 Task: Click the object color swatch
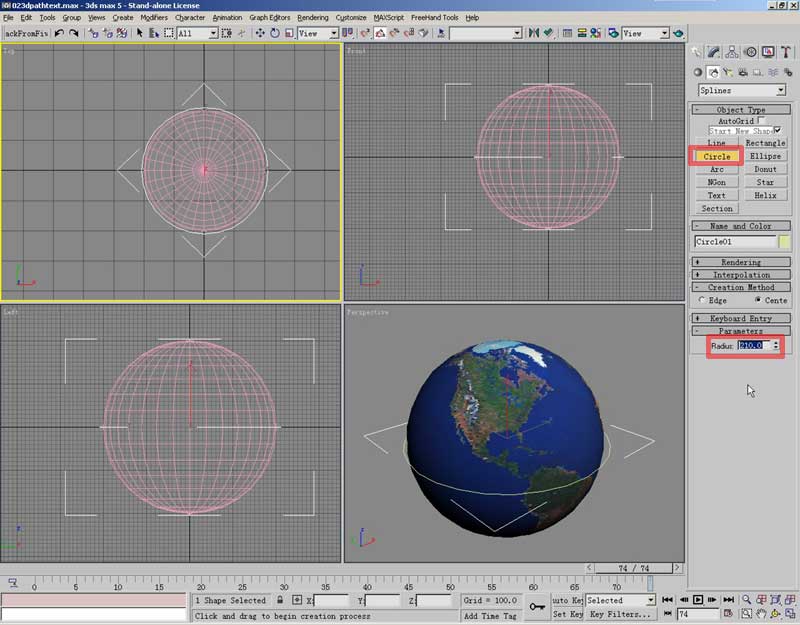pyautogui.click(x=785, y=241)
